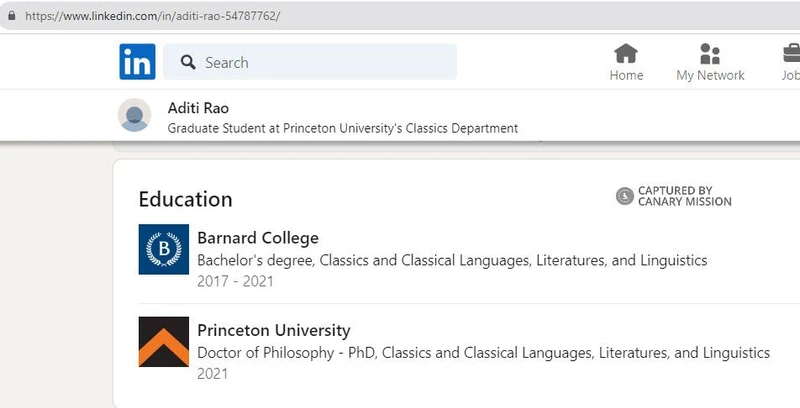800x408 pixels.
Task: Click the Canary Mission clock icon
Action: coord(624,196)
